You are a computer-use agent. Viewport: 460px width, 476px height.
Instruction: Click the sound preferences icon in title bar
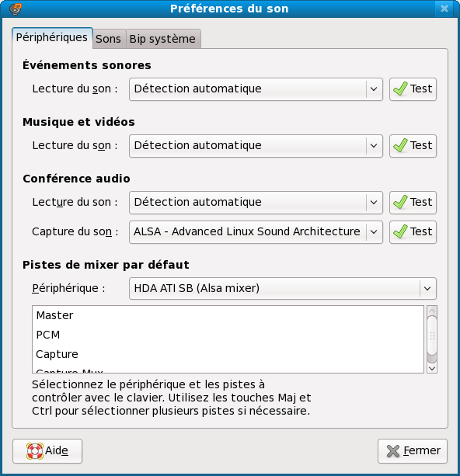[16, 9]
